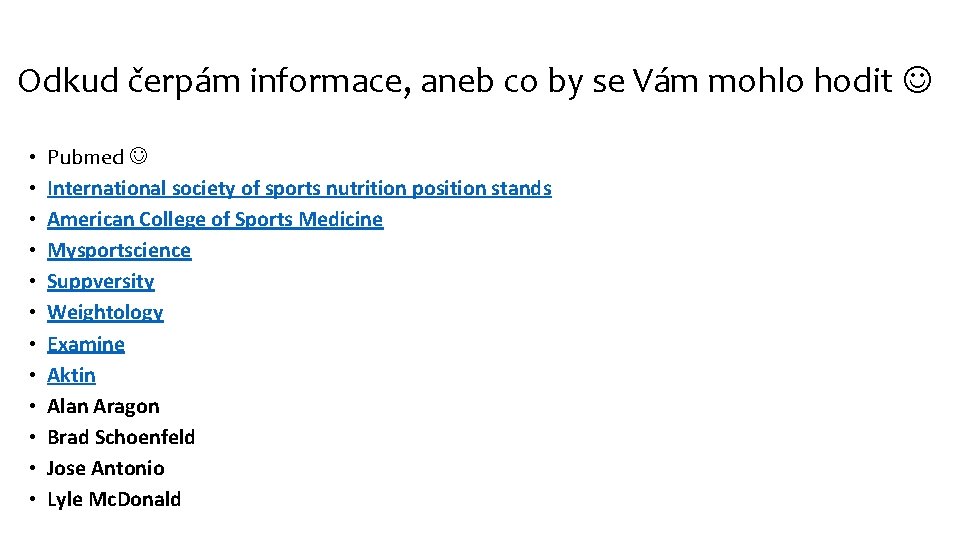Select the bullet marker beside Lyle McDonald

coord(32,500)
